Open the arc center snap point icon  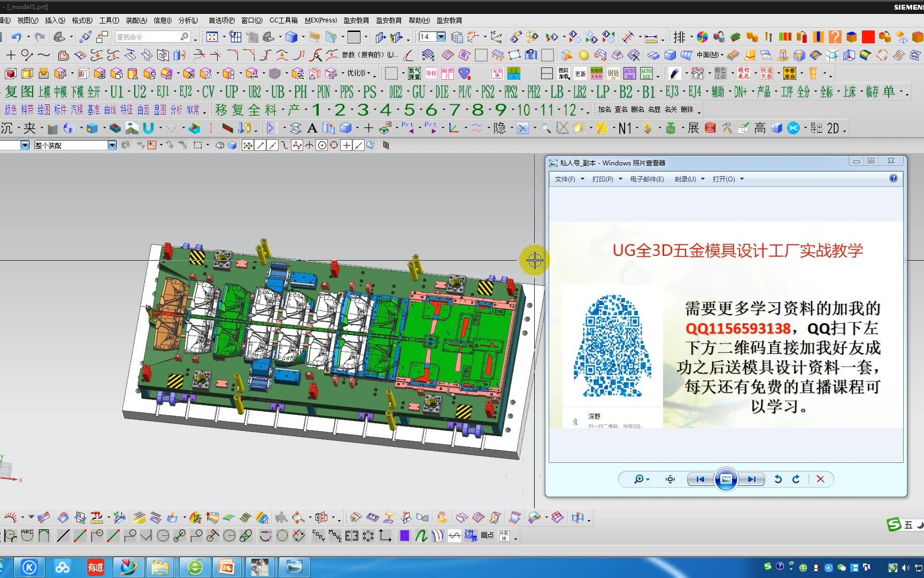point(322,145)
